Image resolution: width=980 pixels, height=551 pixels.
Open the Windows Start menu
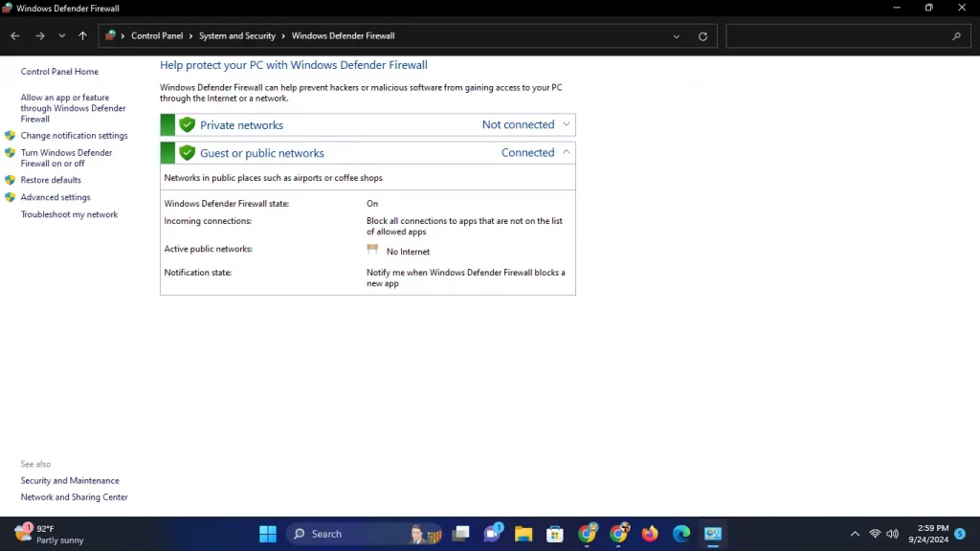(268, 534)
